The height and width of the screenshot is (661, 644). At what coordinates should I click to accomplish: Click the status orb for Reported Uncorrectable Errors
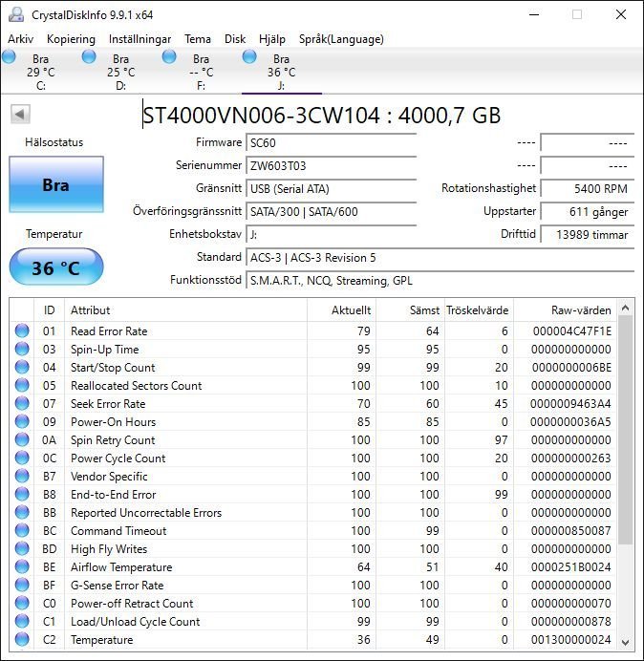(22, 512)
